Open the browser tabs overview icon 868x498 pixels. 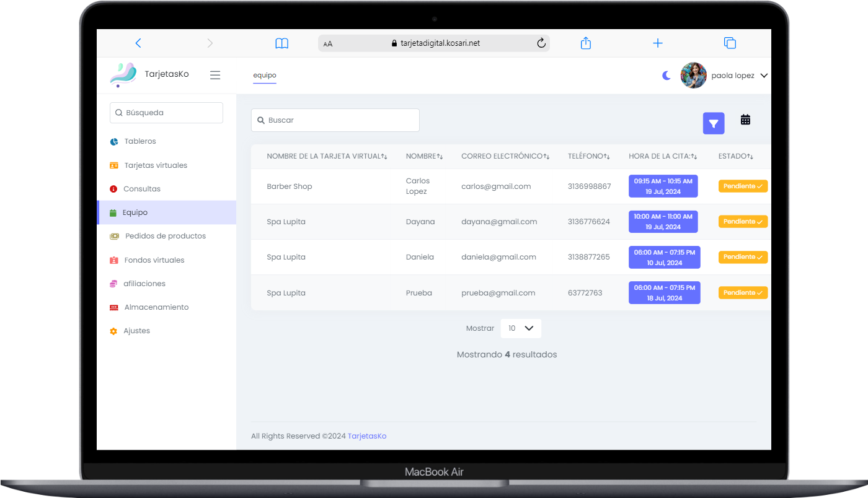click(730, 43)
